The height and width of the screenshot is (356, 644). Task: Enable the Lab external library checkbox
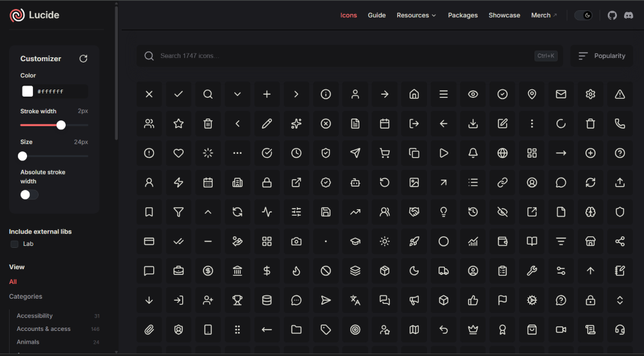pos(14,244)
